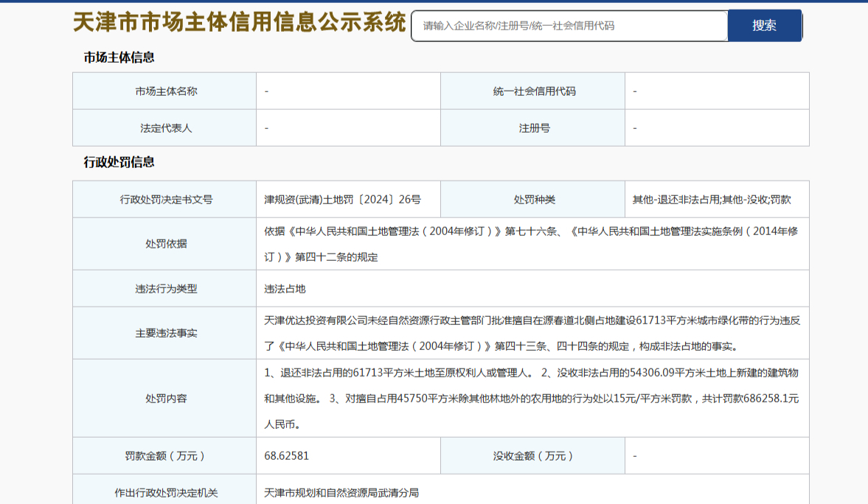The width and height of the screenshot is (868, 504).
Task: Click the 违法行为类型 label cell
Action: click(164, 289)
